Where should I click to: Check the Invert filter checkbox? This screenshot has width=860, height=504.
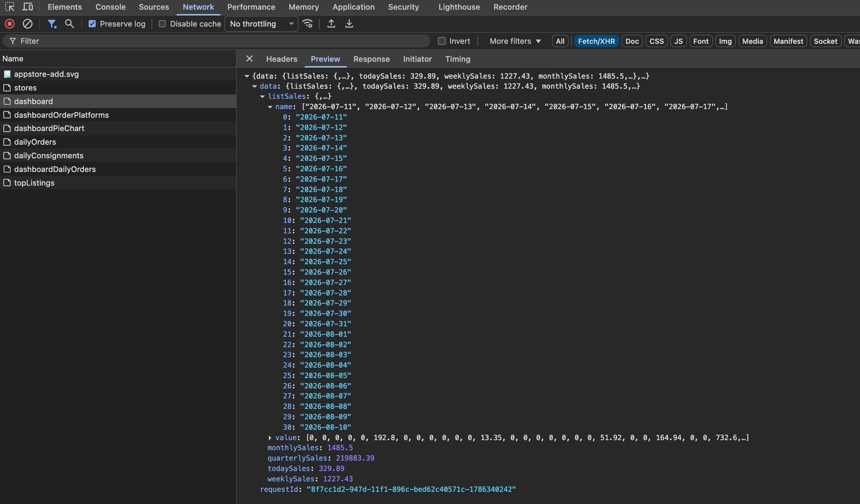pyautogui.click(x=442, y=41)
